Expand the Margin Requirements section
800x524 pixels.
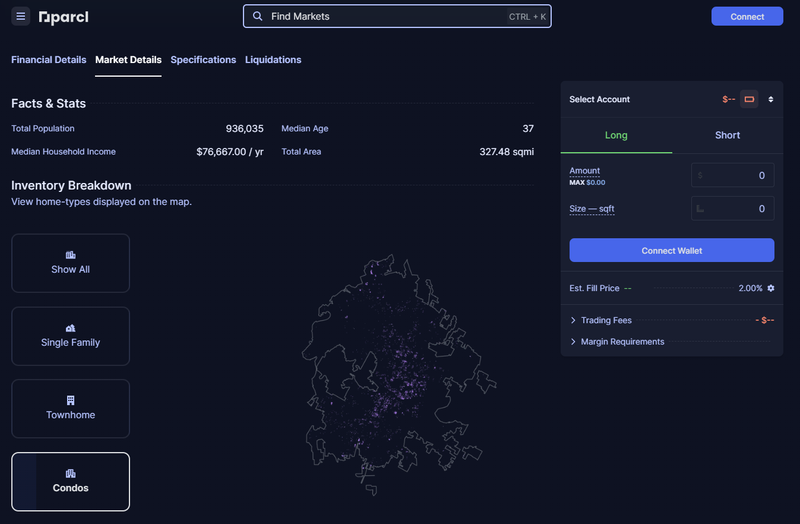(x=573, y=342)
